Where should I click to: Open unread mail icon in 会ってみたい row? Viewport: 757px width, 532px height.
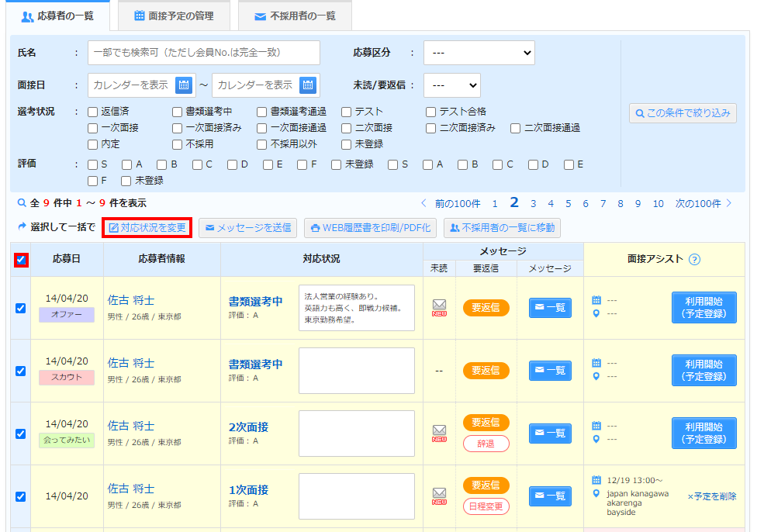(439, 433)
